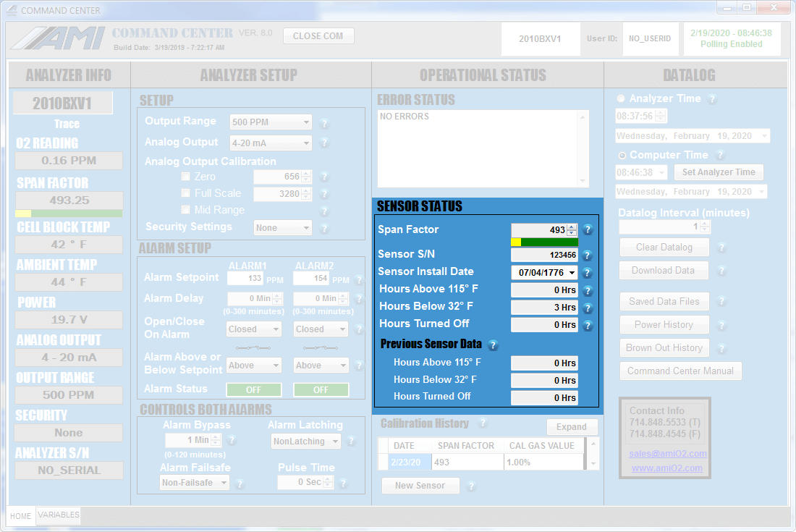Open help for Alarm Bypass
The image size is (796, 532).
[x=232, y=440]
